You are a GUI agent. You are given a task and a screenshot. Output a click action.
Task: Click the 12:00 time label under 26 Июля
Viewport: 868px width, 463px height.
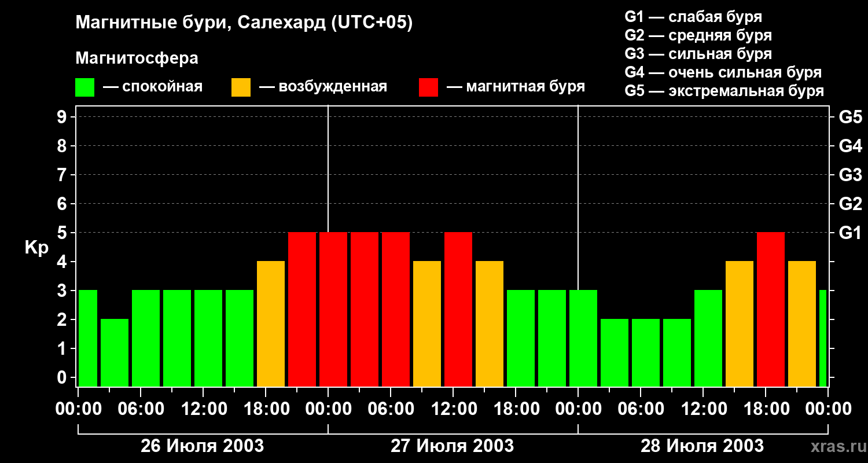click(x=204, y=409)
